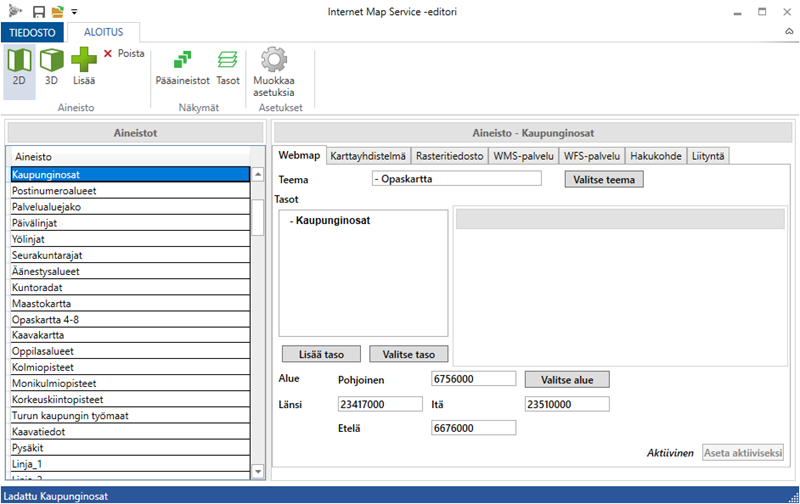Click the Lisää taso button

click(x=321, y=354)
